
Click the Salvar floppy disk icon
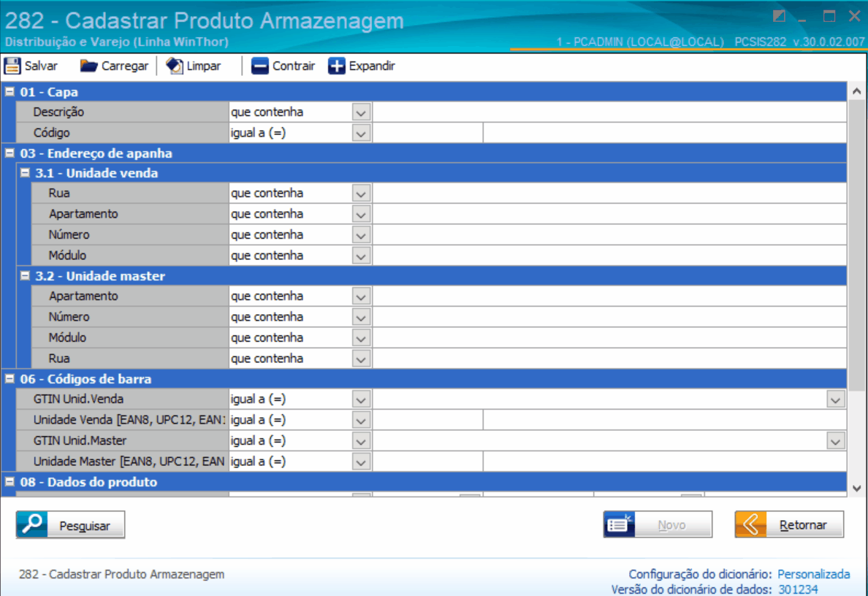[x=12, y=66]
